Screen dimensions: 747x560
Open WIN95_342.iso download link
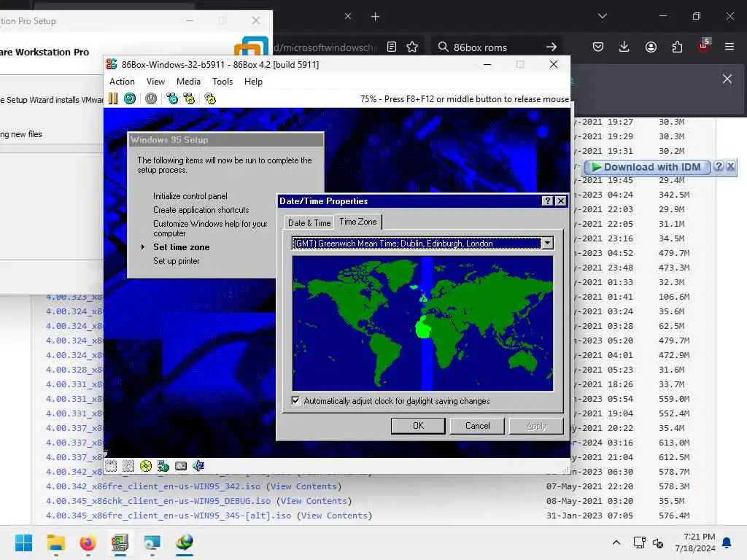pyautogui.click(x=153, y=486)
